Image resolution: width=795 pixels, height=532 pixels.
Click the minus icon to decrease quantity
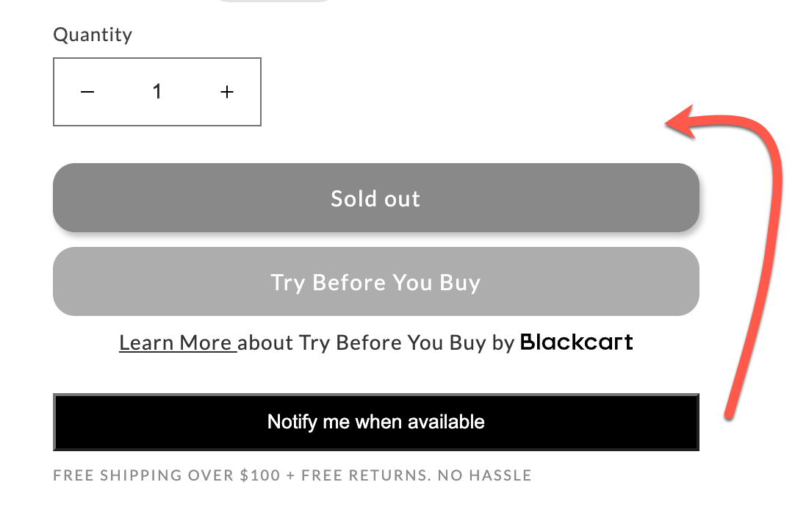click(x=87, y=92)
